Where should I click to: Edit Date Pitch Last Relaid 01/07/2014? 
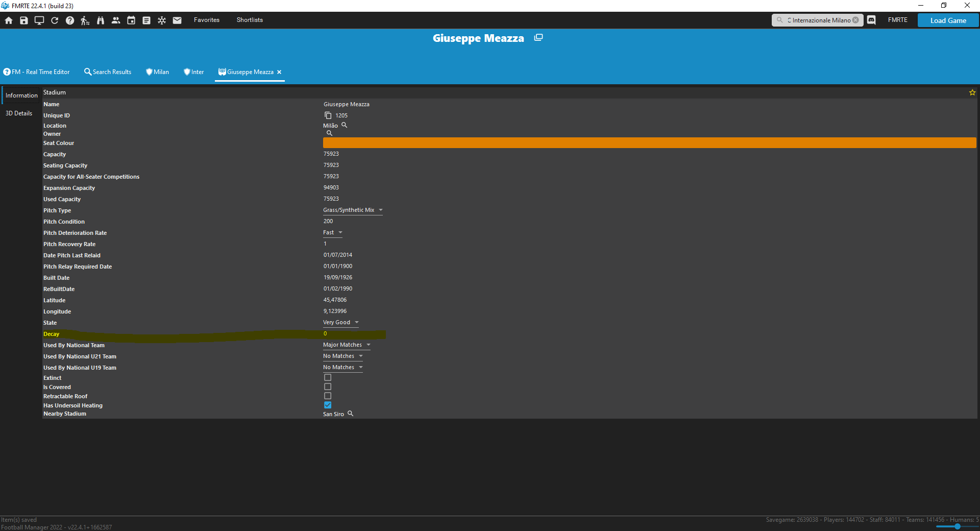point(338,255)
